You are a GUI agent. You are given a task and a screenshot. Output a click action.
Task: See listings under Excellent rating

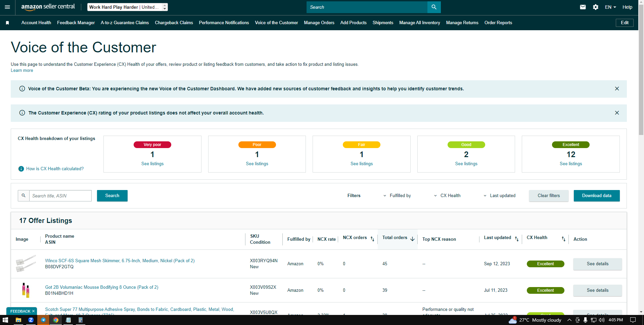[x=571, y=164]
